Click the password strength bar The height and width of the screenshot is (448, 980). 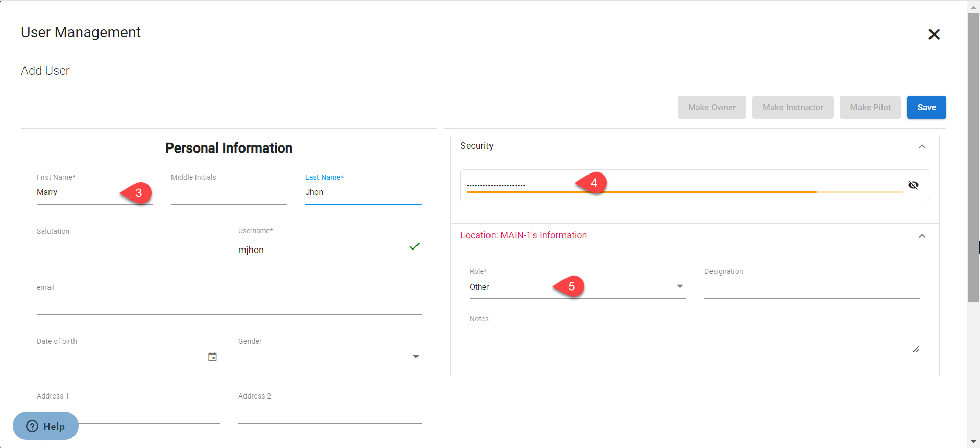(x=684, y=192)
